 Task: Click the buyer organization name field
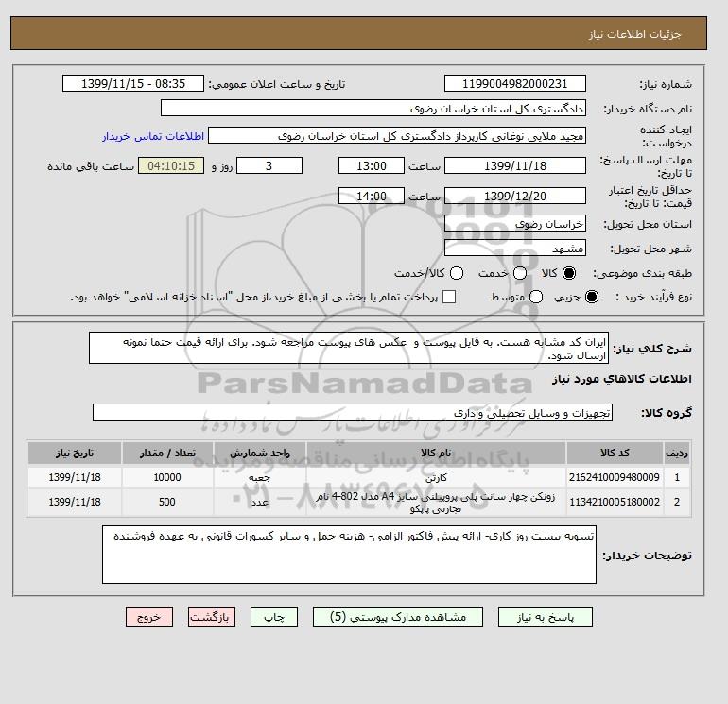point(373,108)
